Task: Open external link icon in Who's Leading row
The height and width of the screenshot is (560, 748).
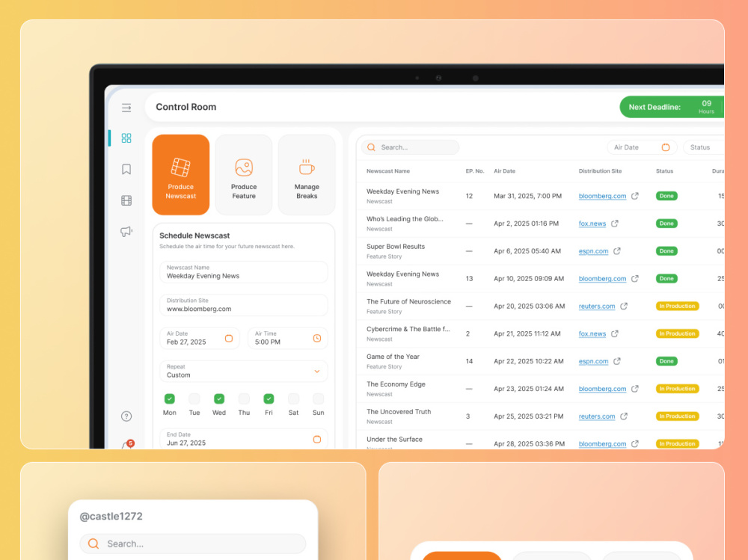Action: point(615,224)
